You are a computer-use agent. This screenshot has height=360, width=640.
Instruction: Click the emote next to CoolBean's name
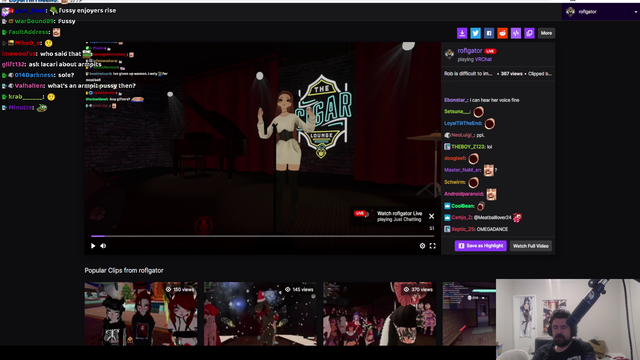point(481,206)
